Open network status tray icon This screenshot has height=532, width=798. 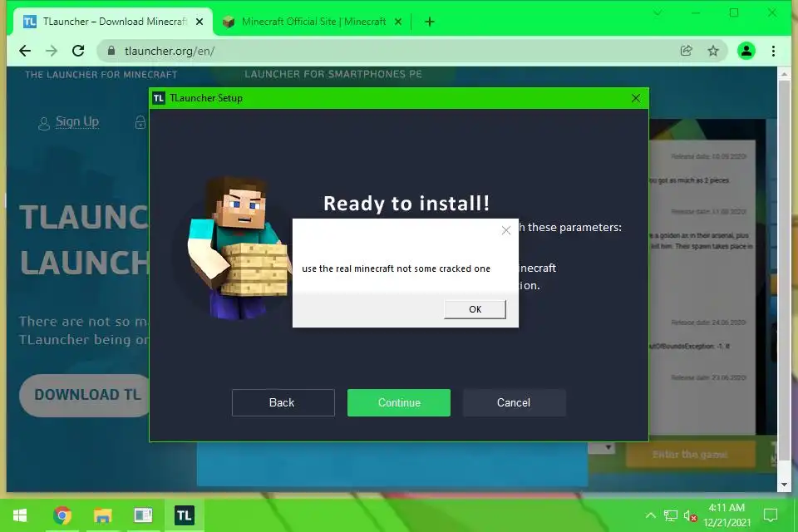(671, 515)
